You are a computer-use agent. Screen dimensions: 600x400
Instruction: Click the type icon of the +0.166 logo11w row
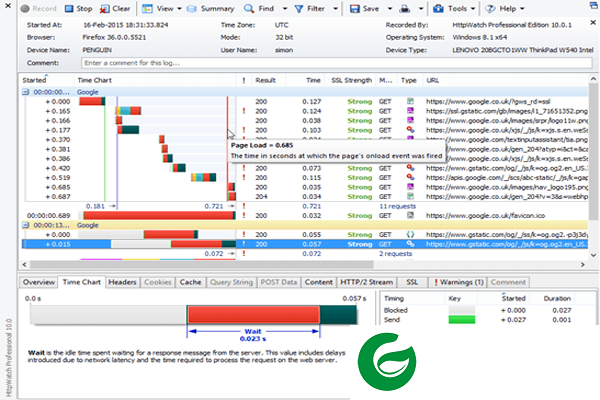point(410,120)
